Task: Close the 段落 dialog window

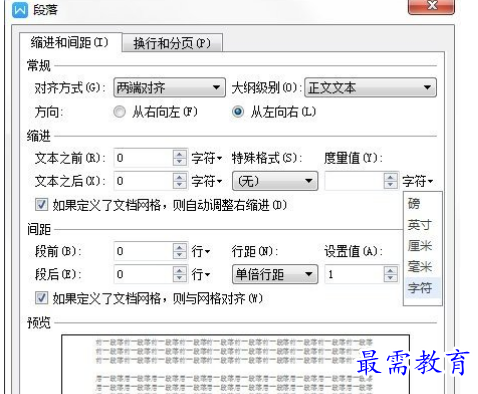Action: pos(431,6)
